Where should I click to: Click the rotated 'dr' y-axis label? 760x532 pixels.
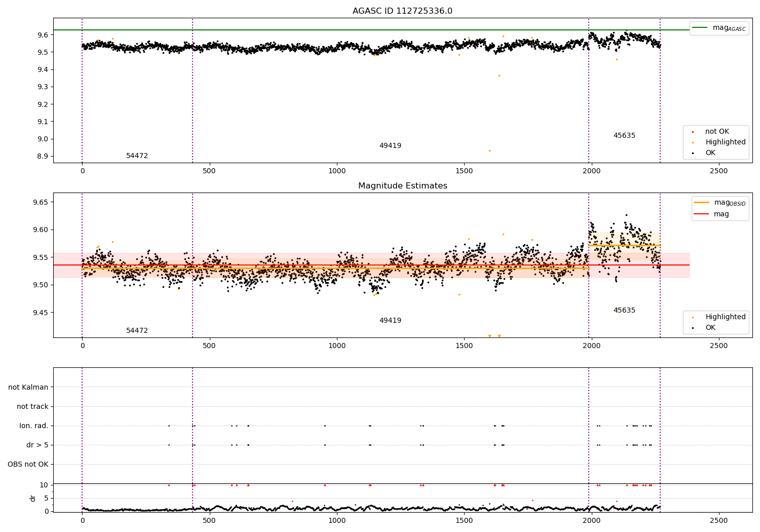click(33, 498)
